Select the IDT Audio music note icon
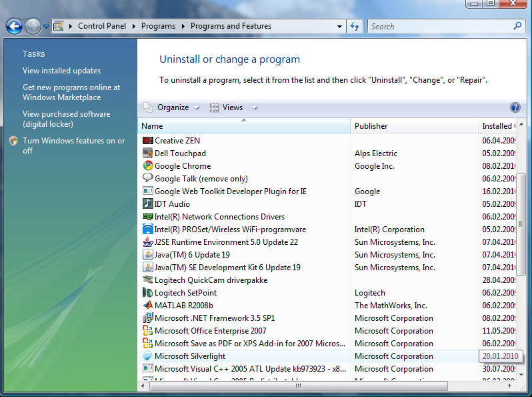The width and height of the screenshot is (532, 397). tap(147, 204)
